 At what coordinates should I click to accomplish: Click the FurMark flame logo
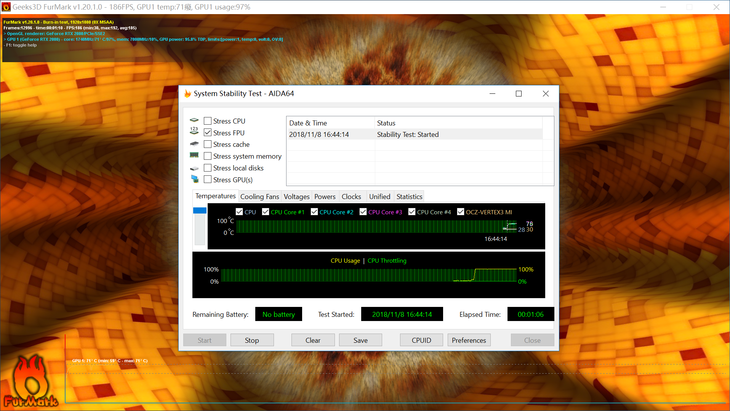click(x=30, y=382)
